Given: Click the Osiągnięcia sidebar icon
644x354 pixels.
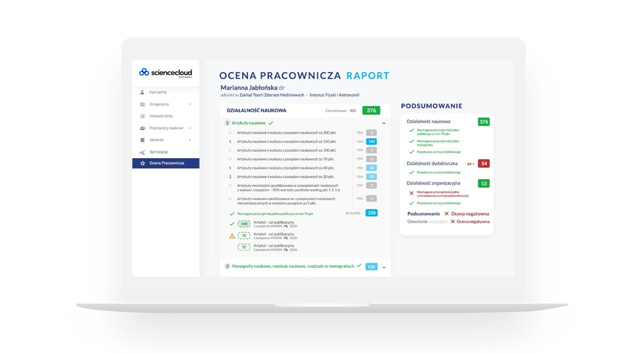Looking at the screenshot, I should pyautogui.click(x=142, y=104).
